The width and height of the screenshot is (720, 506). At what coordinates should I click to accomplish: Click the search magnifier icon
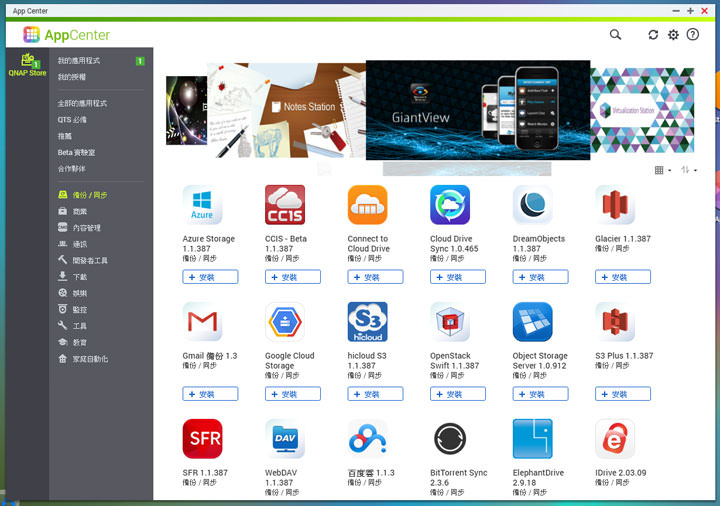click(x=615, y=34)
